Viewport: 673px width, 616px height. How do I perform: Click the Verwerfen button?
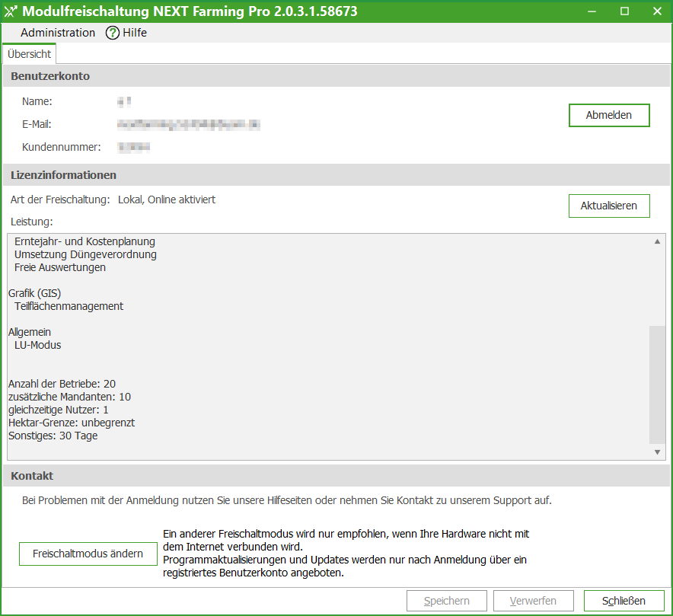pyautogui.click(x=533, y=601)
